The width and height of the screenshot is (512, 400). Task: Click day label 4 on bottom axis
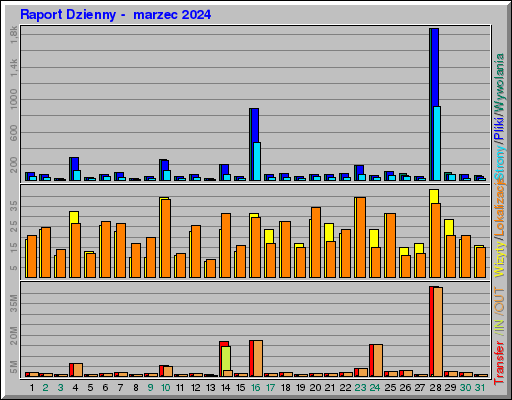tap(75, 388)
